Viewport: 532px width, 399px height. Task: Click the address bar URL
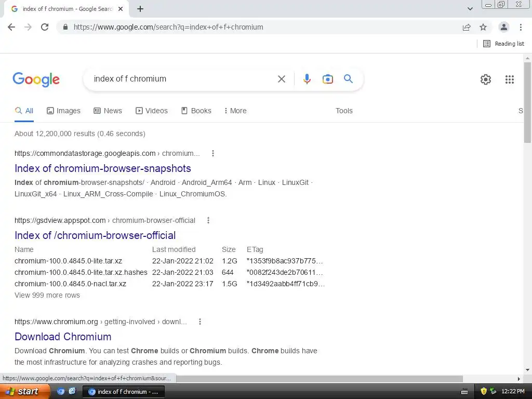pyautogui.click(x=168, y=27)
